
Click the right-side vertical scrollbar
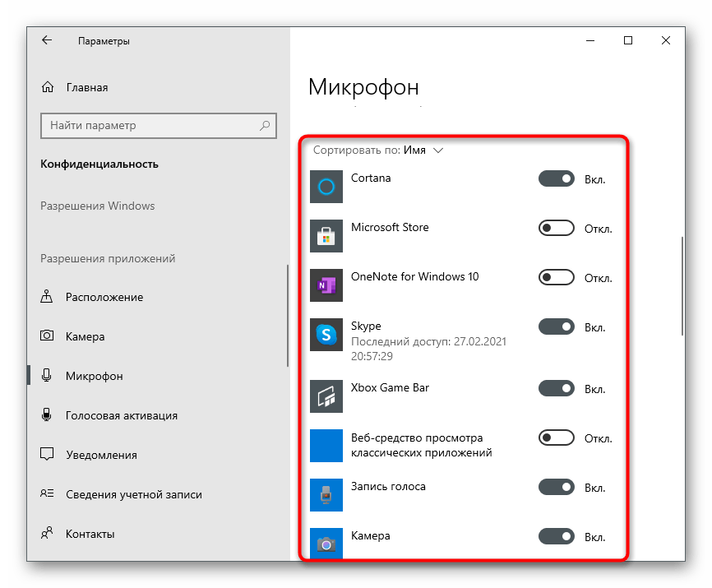tap(682, 288)
